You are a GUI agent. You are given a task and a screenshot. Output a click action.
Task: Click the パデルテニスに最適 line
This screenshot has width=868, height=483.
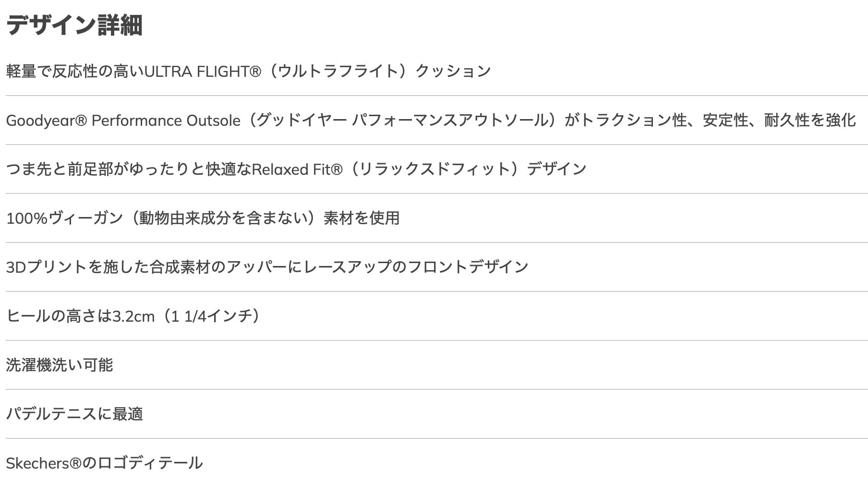click(x=74, y=414)
